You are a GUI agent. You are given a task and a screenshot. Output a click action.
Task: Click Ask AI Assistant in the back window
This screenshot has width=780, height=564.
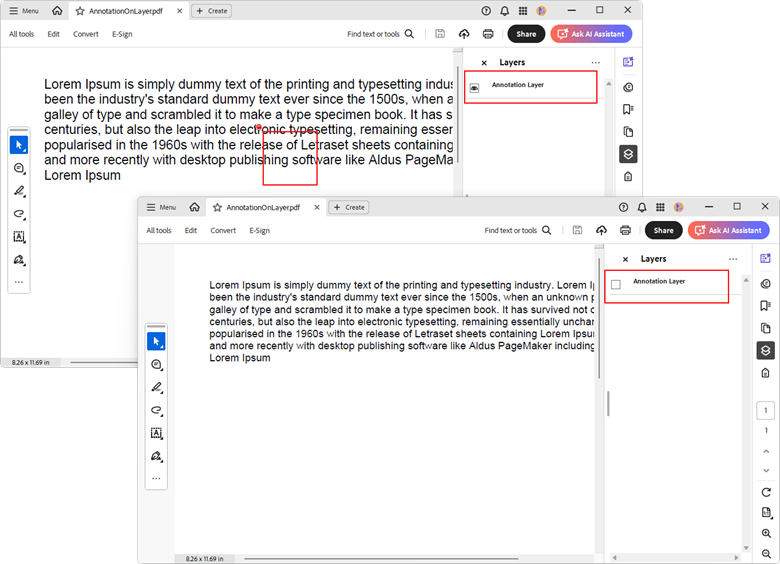click(x=590, y=34)
